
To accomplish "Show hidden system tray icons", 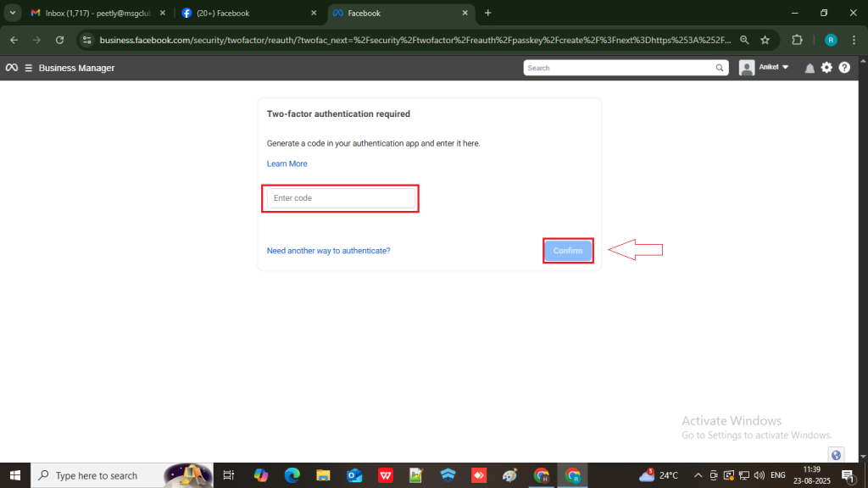I will click(x=698, y=475).
